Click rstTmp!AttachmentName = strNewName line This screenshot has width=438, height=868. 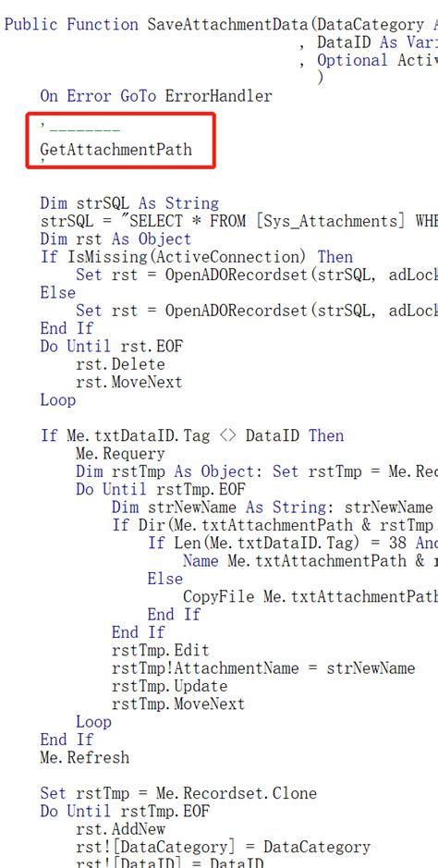[x=263, y=667]
